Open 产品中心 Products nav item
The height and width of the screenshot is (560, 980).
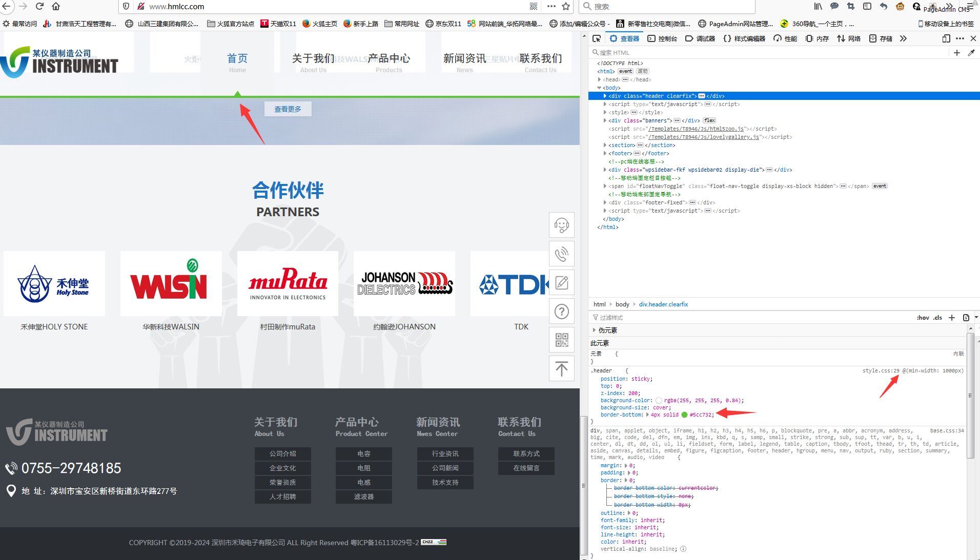coord(389,63)
